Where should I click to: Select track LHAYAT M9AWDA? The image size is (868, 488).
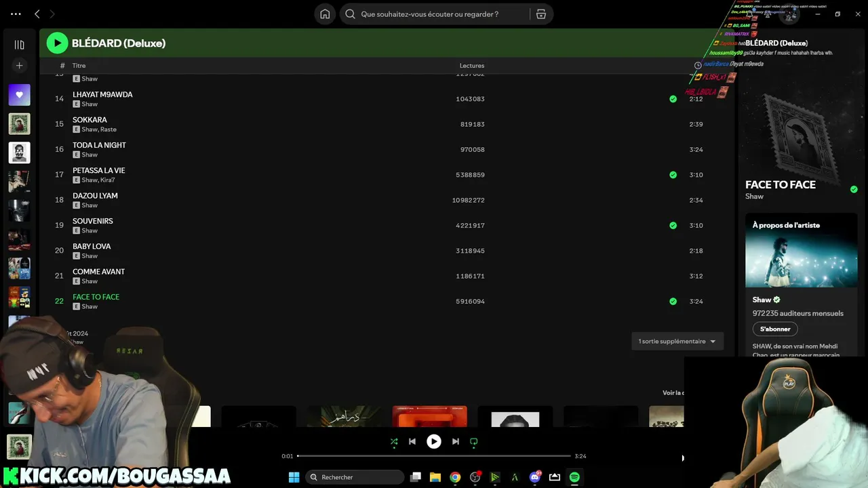102,94
